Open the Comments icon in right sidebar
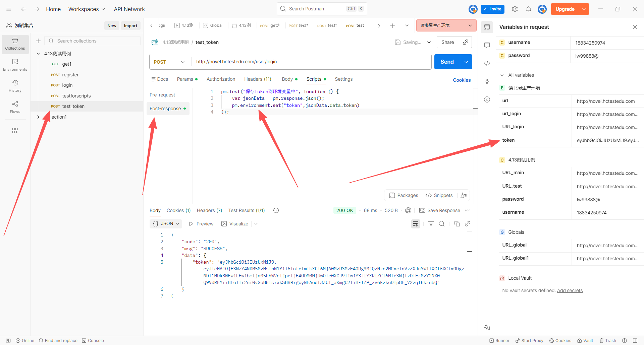This screenshot has width=644, height=345. pyautogui.click(x=487, y=45)
